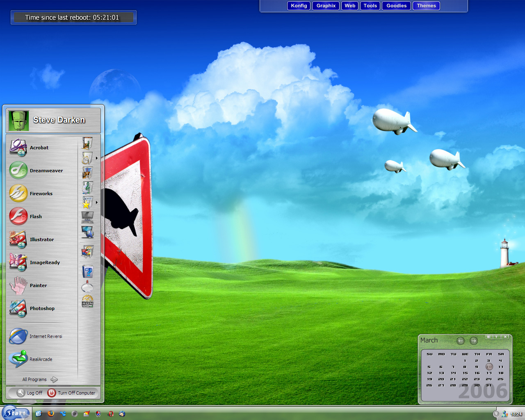The height and width of the screenshot is (420, 525).
Task: Open My Music folder icon
Action: (87, 187)
